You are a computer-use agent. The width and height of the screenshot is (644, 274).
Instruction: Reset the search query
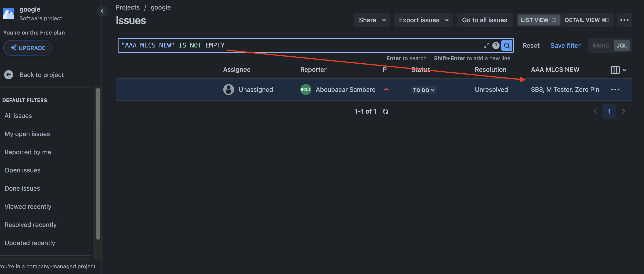click(x=531, y=45)
